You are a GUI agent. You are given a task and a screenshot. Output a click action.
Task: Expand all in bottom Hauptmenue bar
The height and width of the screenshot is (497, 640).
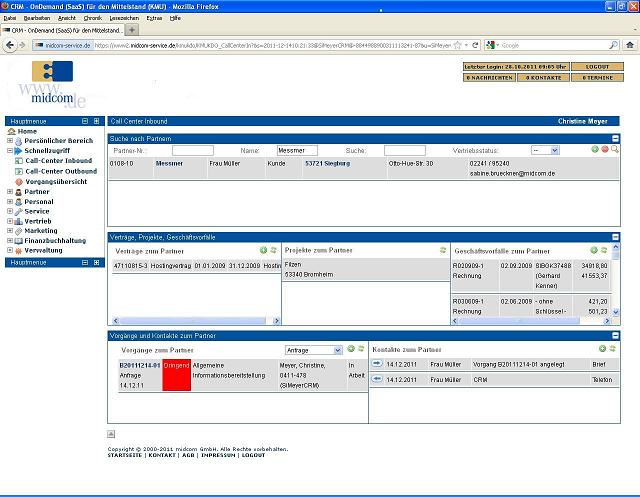pyautogui.click(x=96, y=262)
